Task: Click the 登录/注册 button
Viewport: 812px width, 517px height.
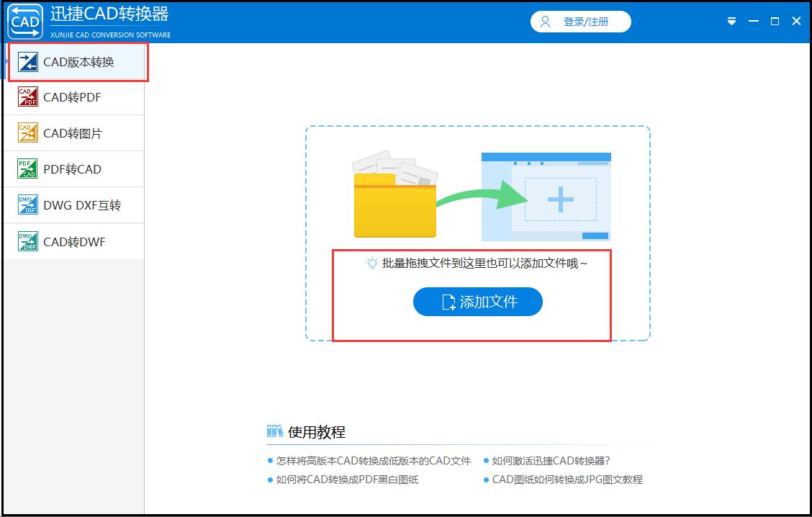Action: click(x=580, y=22)
